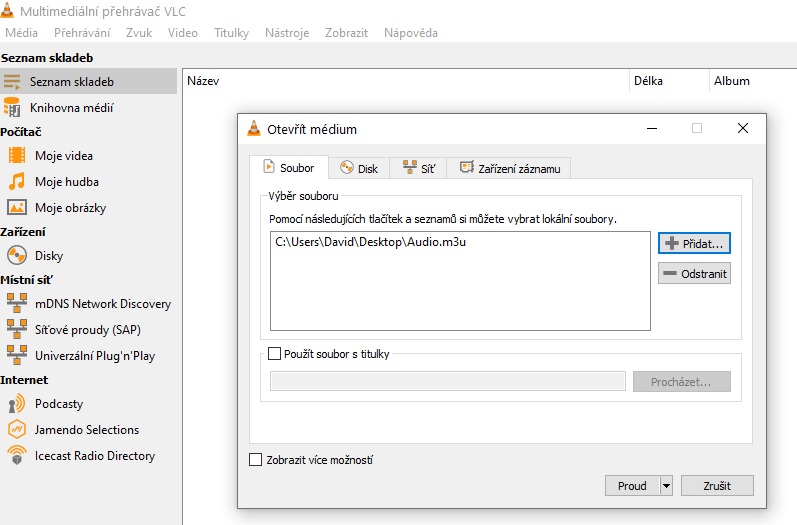Screen dimensions: 797x525
Task: Sort by Název column header
Action: [x=406, y=81]
